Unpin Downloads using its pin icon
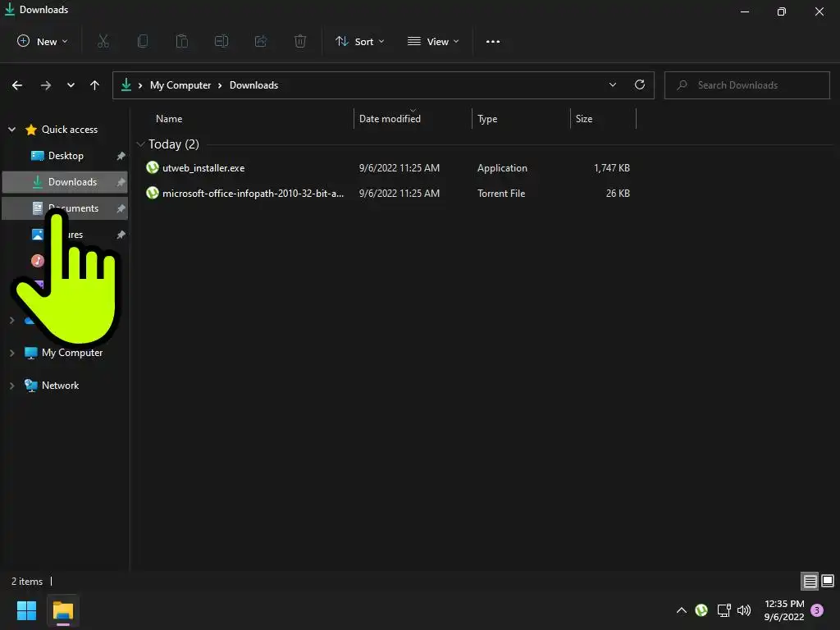This screenshot has width=840, height=630. [x=121, y=182]
